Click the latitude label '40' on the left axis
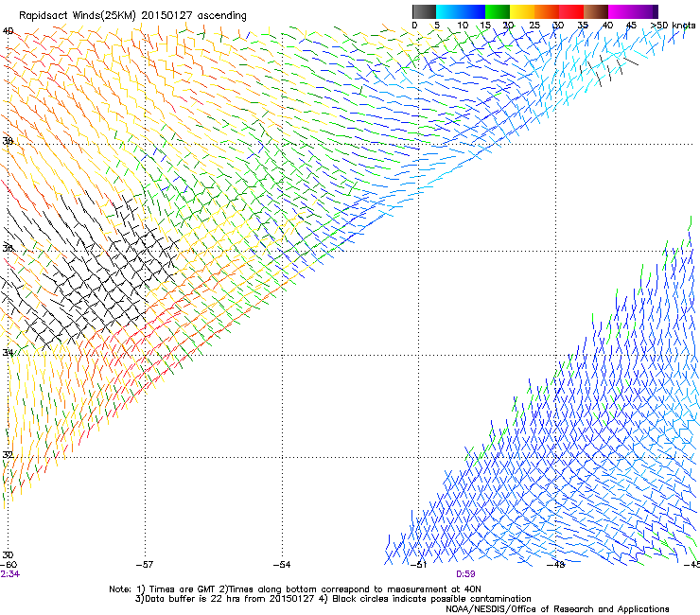 [8, 31]
